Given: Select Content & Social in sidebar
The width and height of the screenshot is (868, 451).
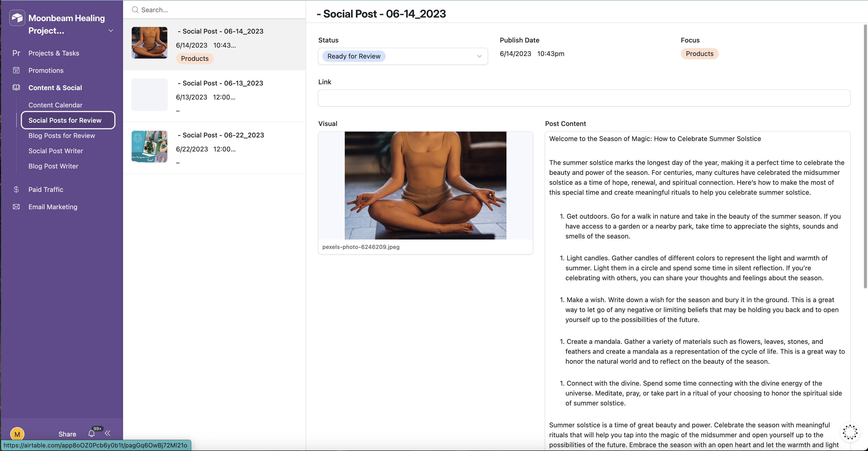Looking at the screenshot, I should (x=55, y=88).
